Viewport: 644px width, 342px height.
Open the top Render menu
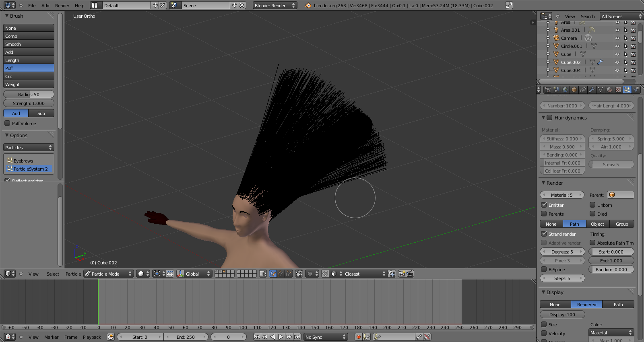click(62, 6)
